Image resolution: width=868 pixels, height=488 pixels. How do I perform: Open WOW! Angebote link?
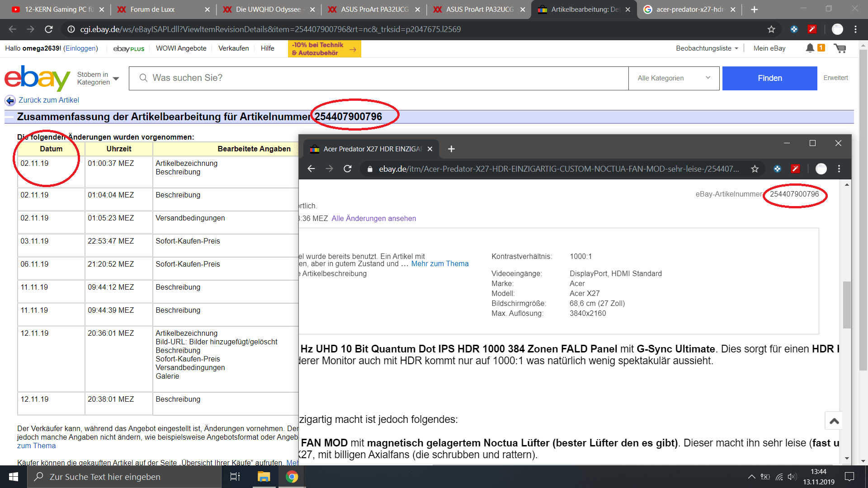point(181,48)
